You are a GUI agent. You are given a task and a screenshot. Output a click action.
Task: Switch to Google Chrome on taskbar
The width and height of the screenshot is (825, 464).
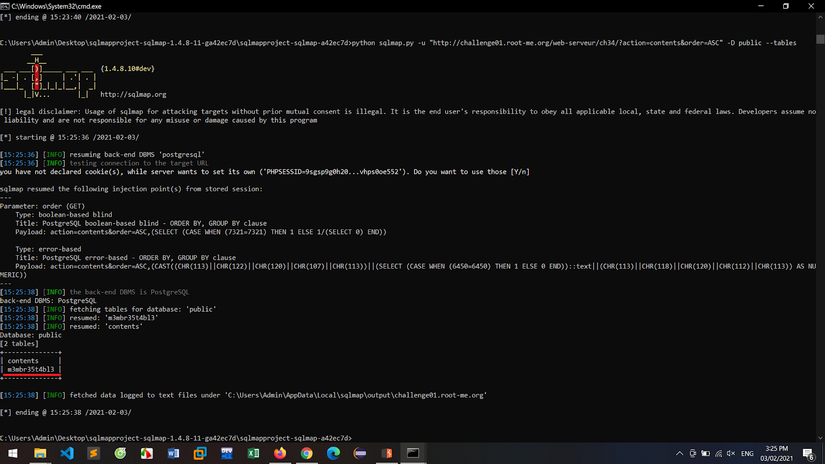point(307,453)
